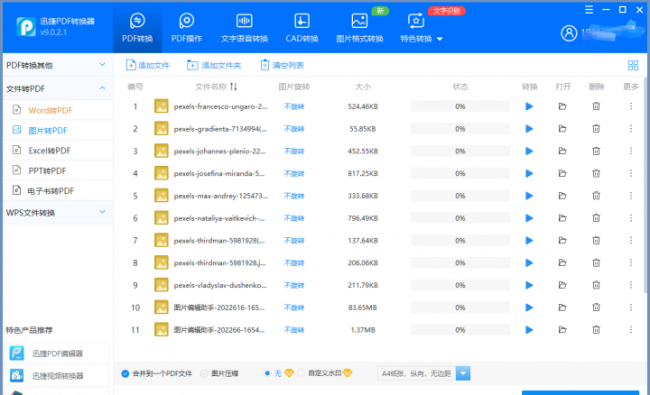Select PPT转PDF in sidebar
The height and width of the screenshot is (395, 650).
click(x=58, y=171)
